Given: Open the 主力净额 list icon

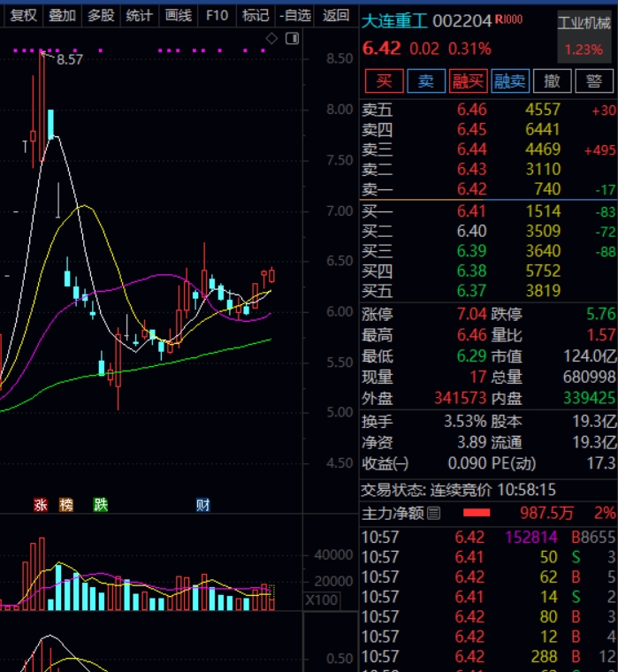Looking at the screenshot, I should tap(433, 513).
